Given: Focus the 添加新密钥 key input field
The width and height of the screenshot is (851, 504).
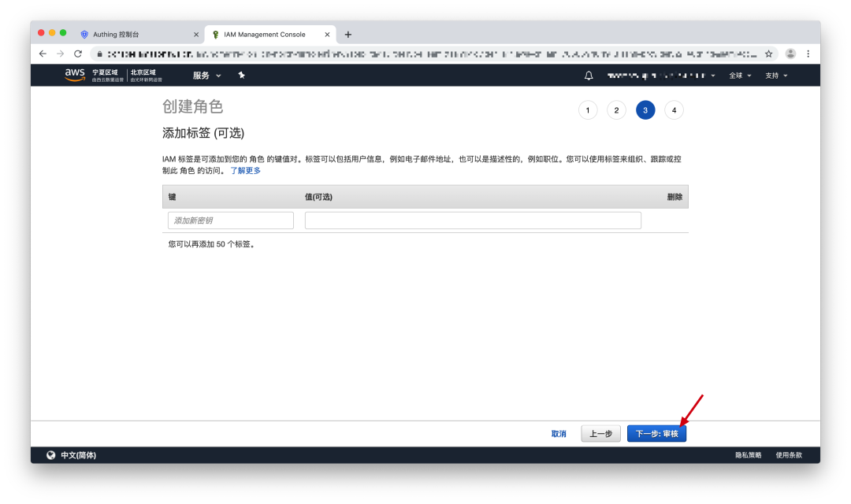Looking at the screenshot, I should coord(231,220).
